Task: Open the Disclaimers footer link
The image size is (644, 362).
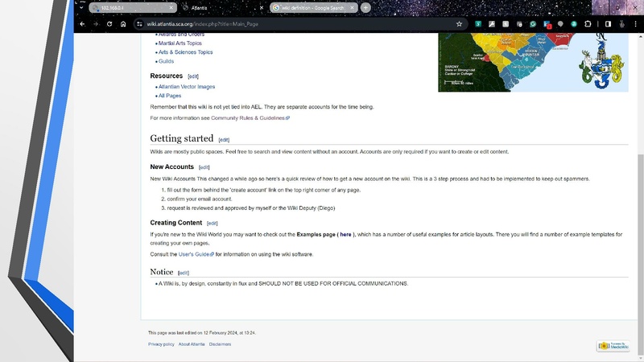Action: [x=220, y=344]
